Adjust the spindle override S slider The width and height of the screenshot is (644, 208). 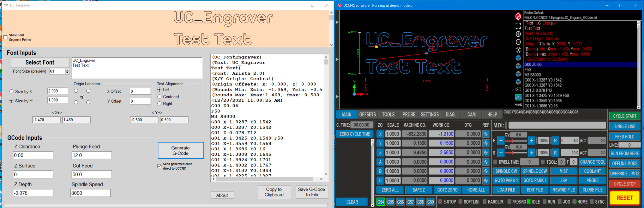tap(516, 153)
